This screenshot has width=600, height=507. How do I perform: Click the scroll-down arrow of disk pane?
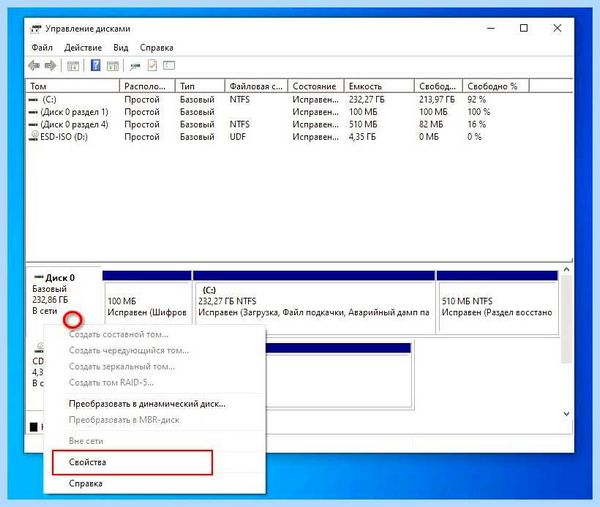pos(566,414)
